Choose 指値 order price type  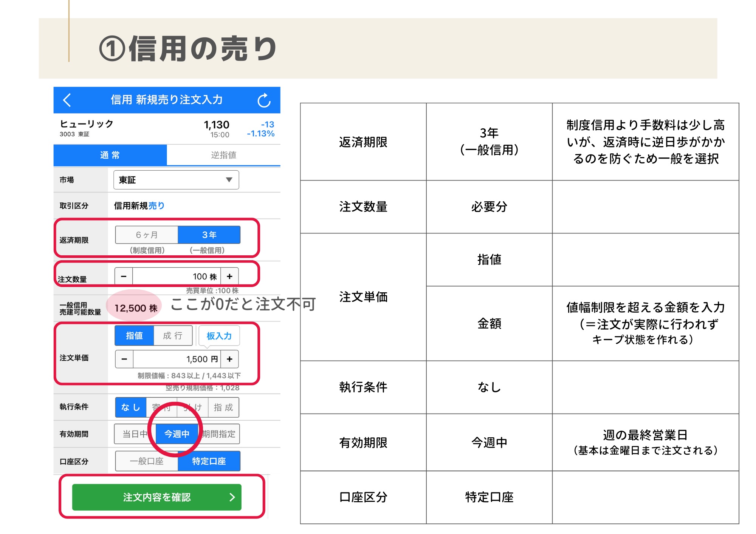(134, 336)
